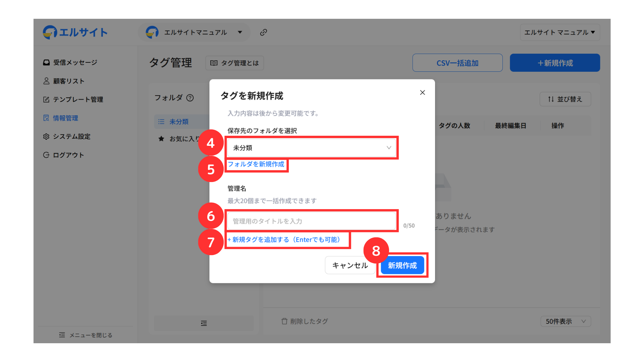Expand the 未分類 folder selection dropdown
The image size is (644, 362).
(312, 148)
